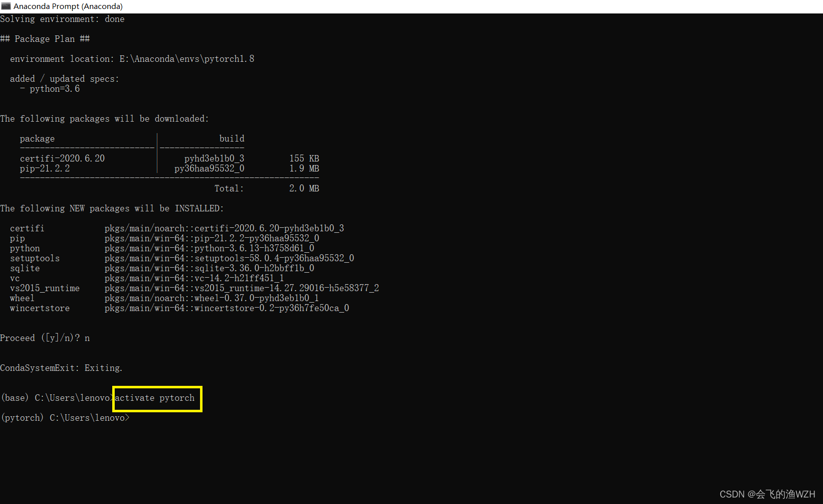Click the '155 KB' size value
This screenshot has width=823, height=504.
point(304,159)
